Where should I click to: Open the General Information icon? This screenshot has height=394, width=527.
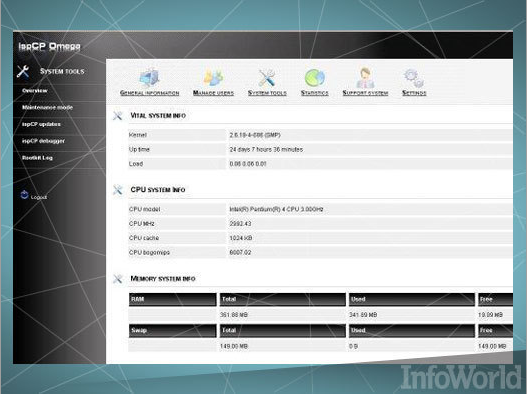149,78
